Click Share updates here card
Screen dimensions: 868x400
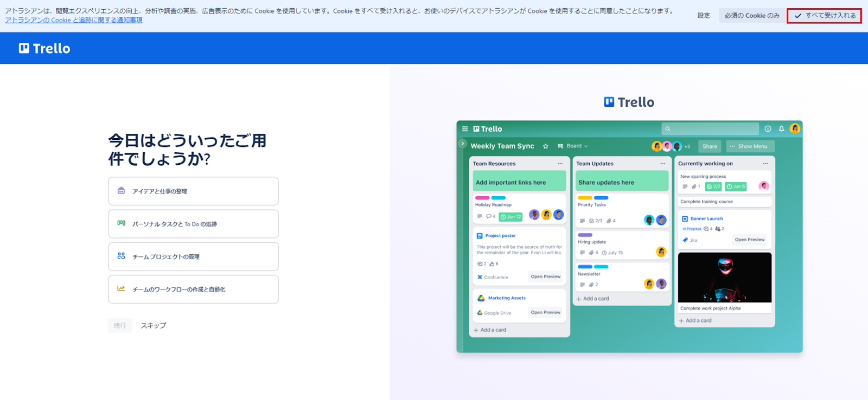pyautogui.click(x=622, y=181)
